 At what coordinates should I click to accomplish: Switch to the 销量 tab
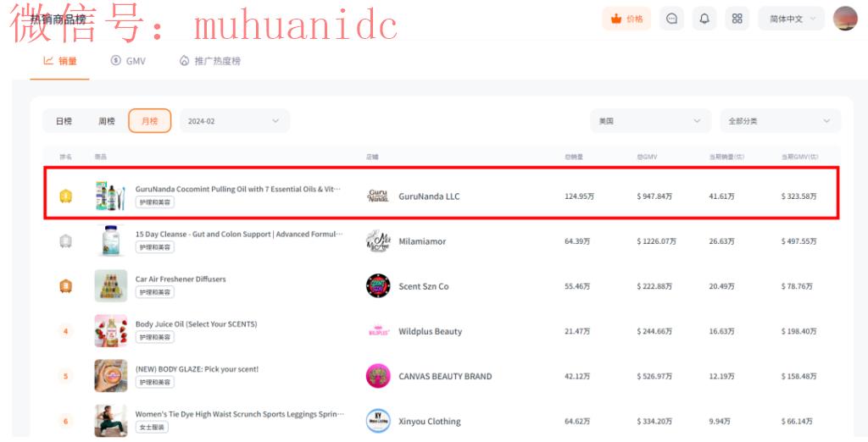tap(60, 61)
